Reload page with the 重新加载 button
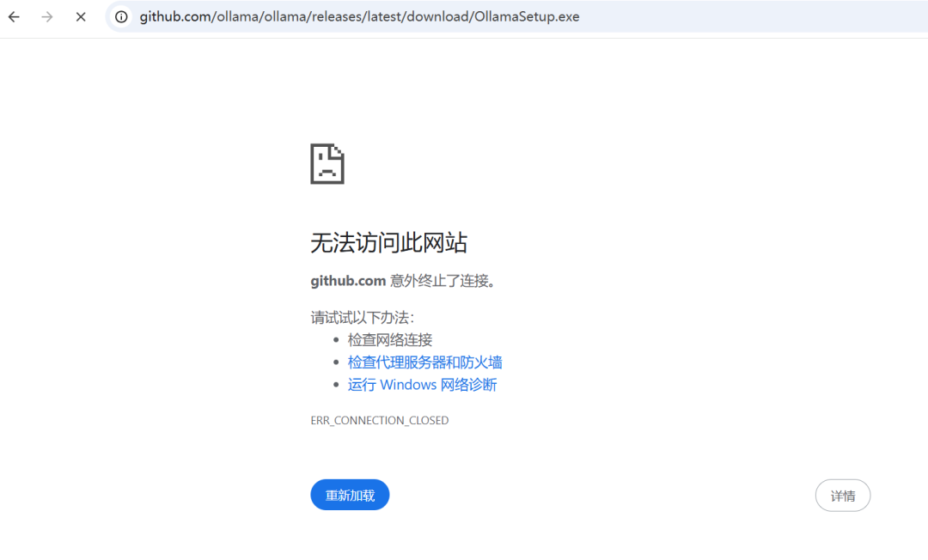928x560 pixels. (350, 495)
